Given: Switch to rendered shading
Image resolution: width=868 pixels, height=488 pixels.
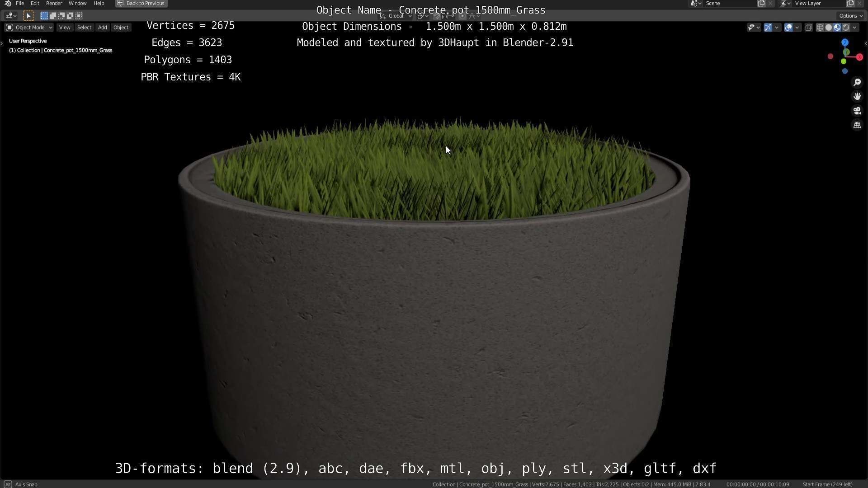Looking at the screenshot, I should [x=846, y=28].
